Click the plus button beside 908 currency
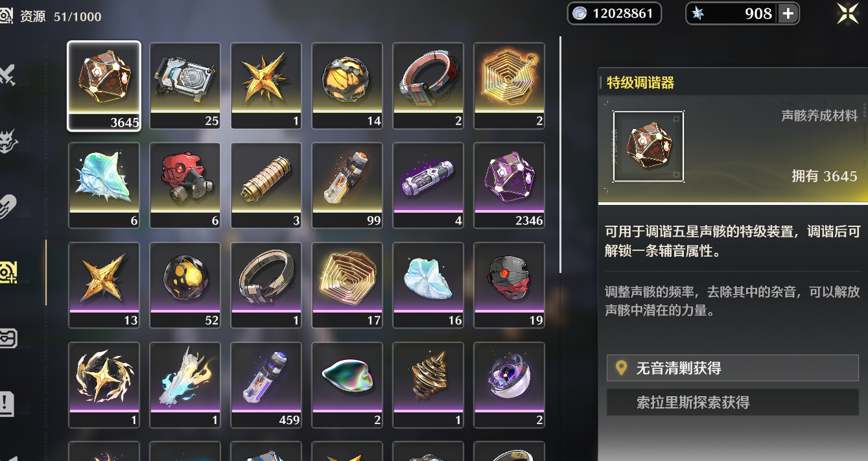The height and width of the screenshot is (461, 868). coord(788,14)
